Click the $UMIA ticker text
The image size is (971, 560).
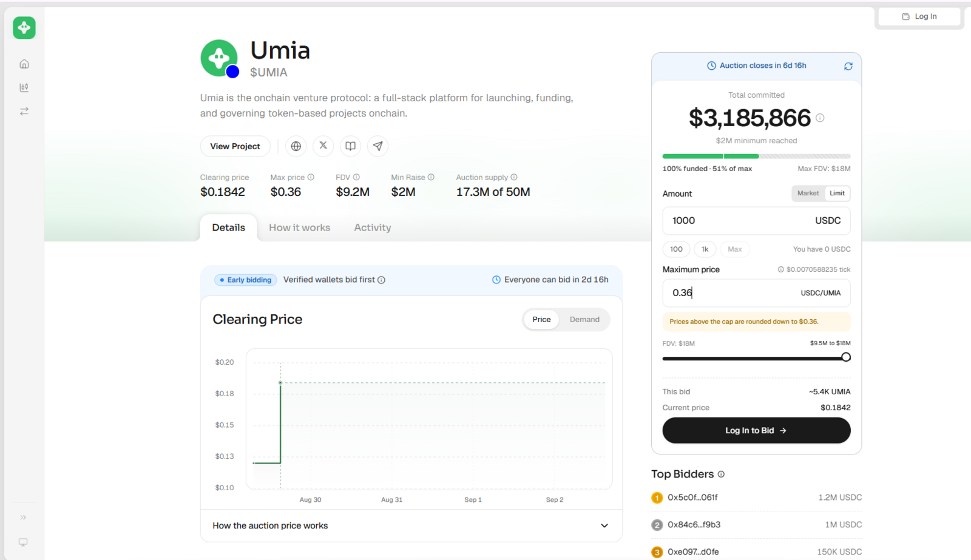pos(268,72)
